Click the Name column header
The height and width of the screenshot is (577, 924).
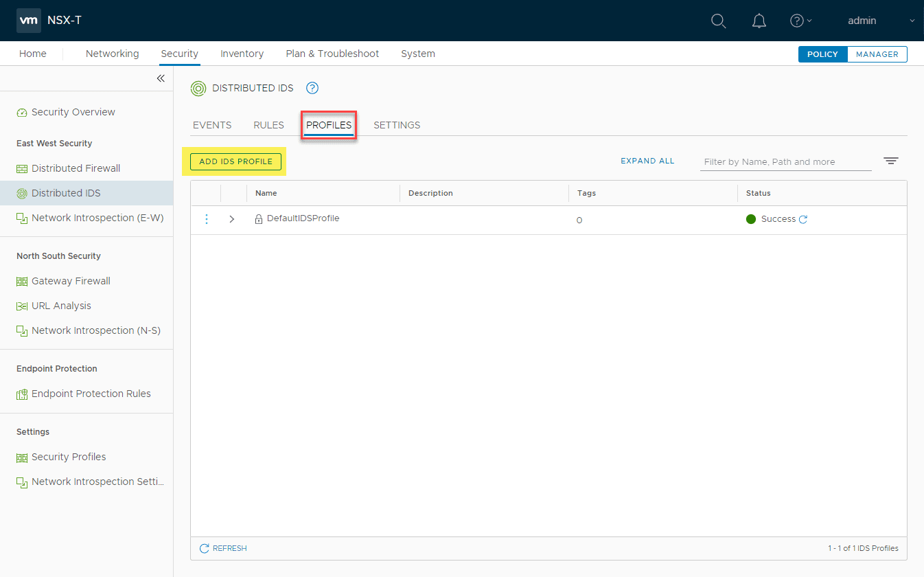click(x=266, y=194)
